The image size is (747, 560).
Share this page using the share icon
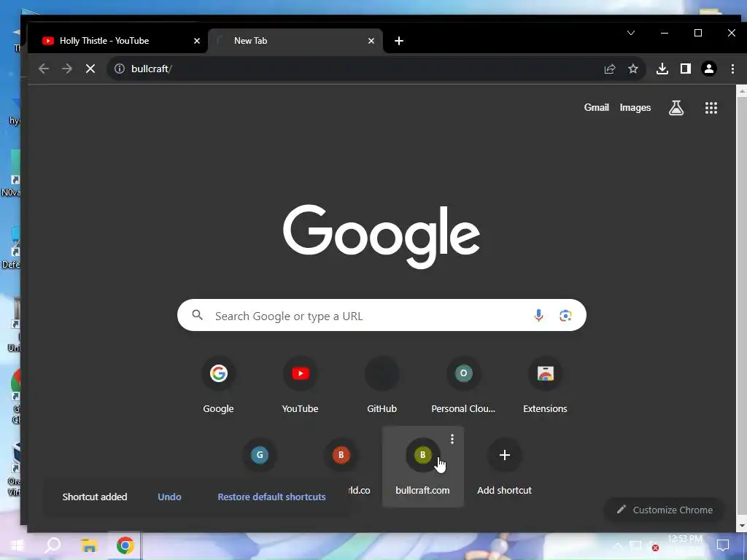[610, 69]
